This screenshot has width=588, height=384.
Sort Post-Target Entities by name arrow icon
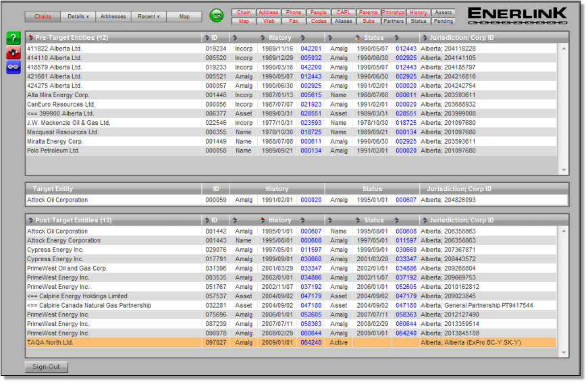pyautogui.click(x=30, y=220)
